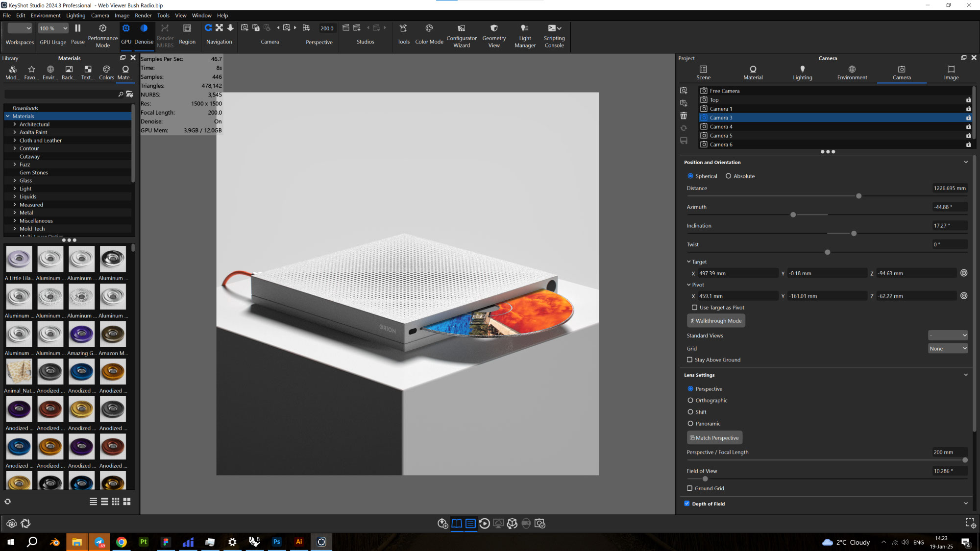This screenshot has height=551, width=980.
Task: Check the Use Target as Pivot box
Action: pos(694,308)
